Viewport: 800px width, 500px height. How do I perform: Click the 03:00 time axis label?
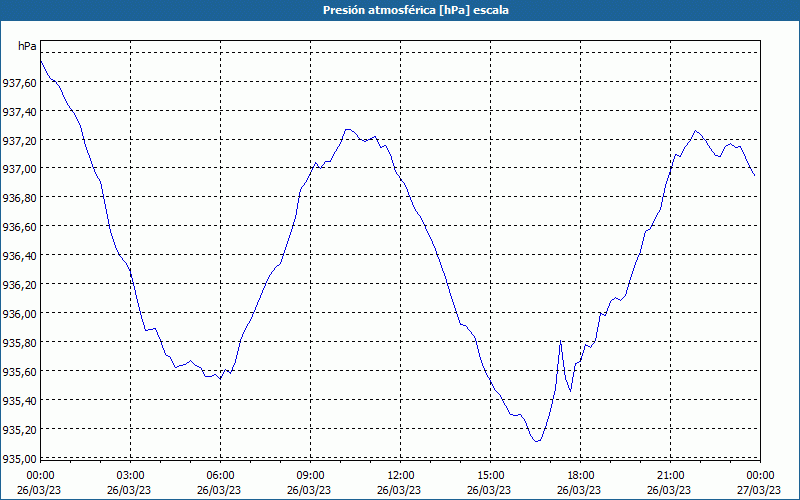(x=130, y=476)
